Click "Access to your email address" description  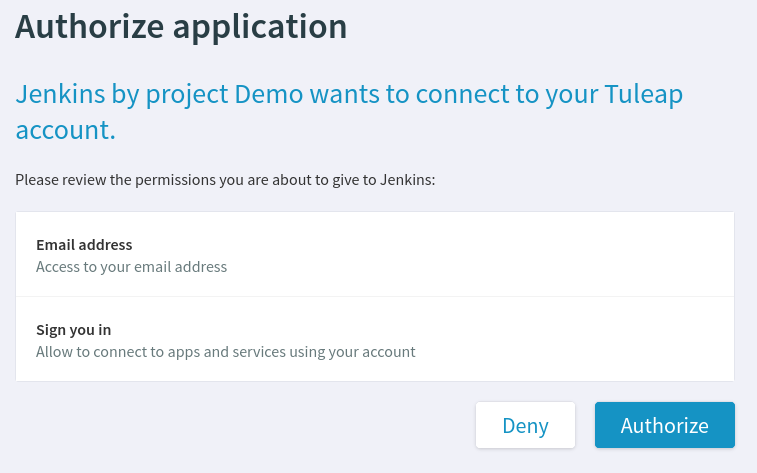click(x=131, y=266)
